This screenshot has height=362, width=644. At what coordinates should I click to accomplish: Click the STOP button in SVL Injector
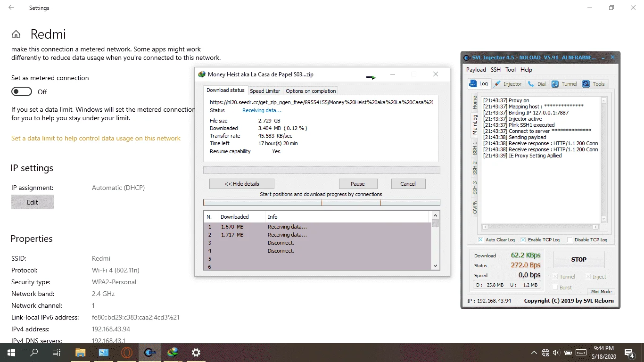click(x=579, y=259)
